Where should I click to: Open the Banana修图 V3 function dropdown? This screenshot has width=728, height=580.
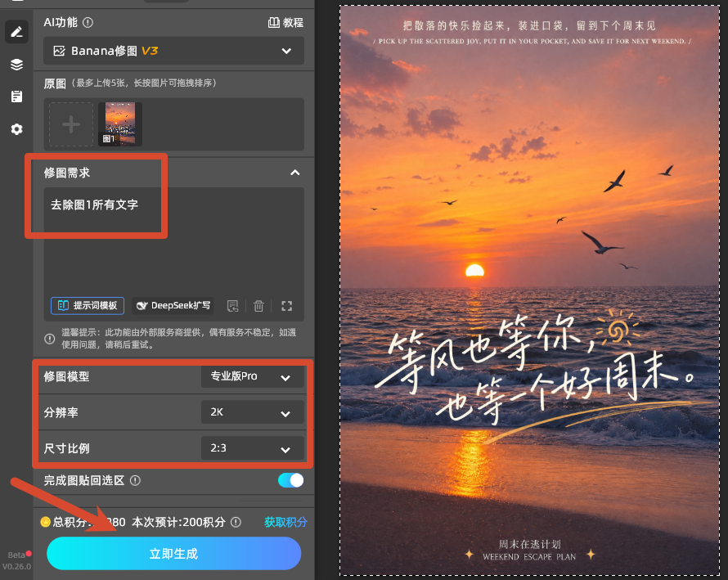pyautogui.click(x=173, y=51)
